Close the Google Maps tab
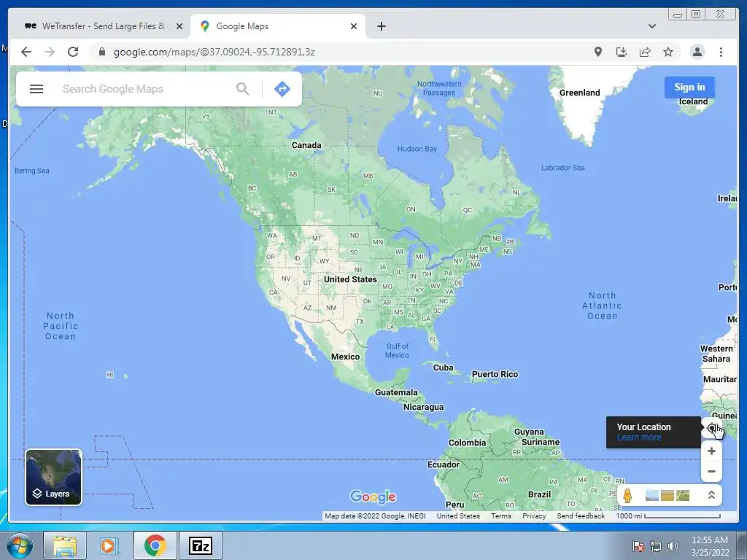Viewport: 747px width, 560px height. point(354,26)
